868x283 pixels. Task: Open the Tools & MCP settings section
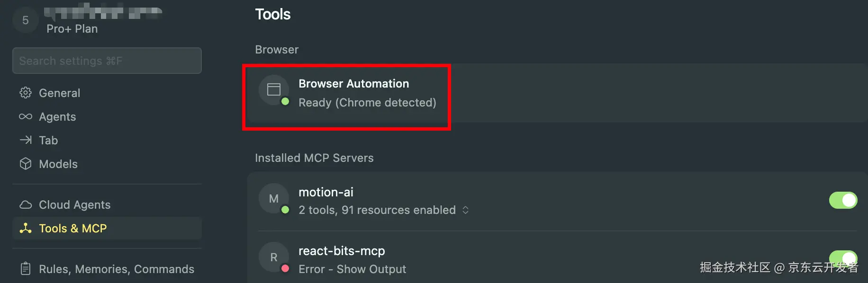point(73,228)
